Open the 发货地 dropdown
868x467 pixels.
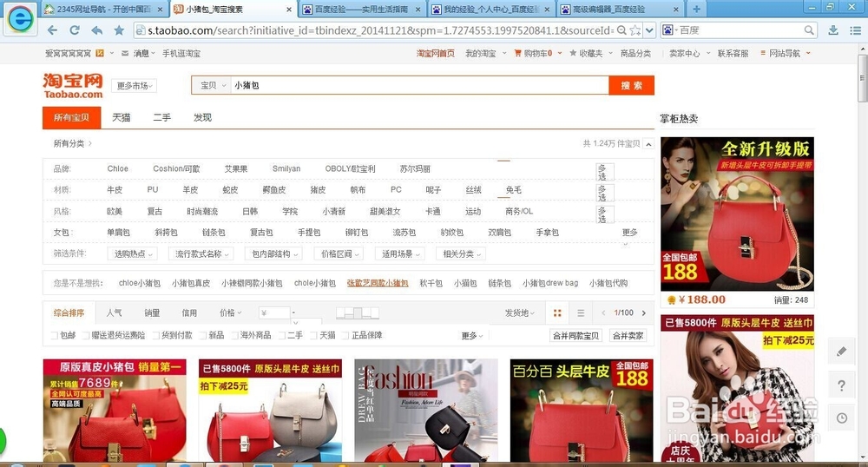[x=519, y=312]
